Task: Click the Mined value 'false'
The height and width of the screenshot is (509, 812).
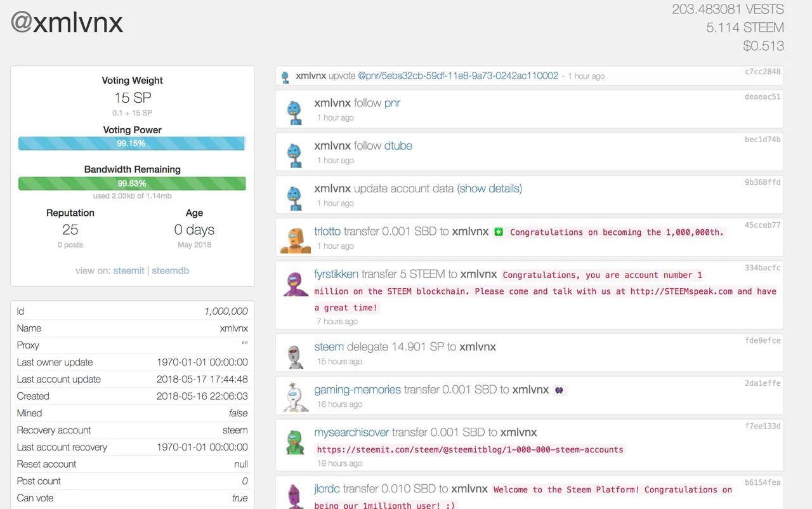Action: [238, 413]
